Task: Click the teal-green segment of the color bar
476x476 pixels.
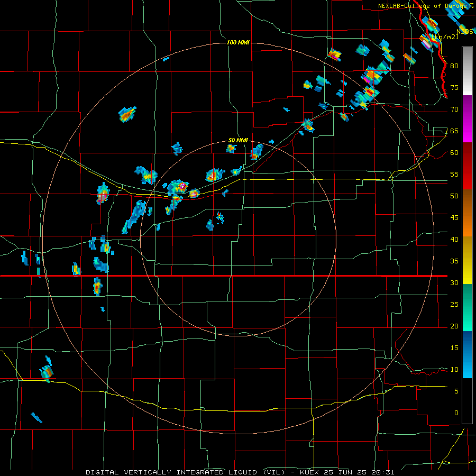Action: (467, 307)
